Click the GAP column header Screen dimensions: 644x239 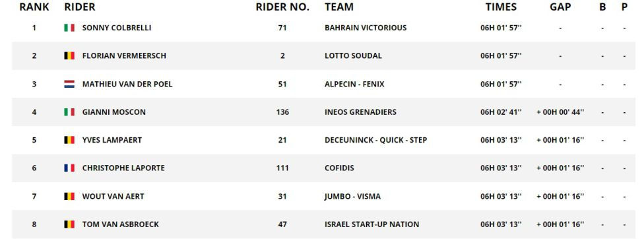(x=560, y=7)
